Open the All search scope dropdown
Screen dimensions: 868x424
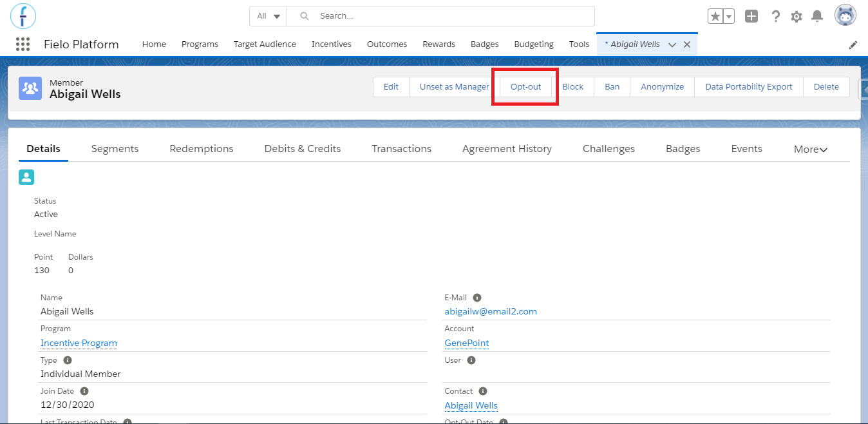269,16
